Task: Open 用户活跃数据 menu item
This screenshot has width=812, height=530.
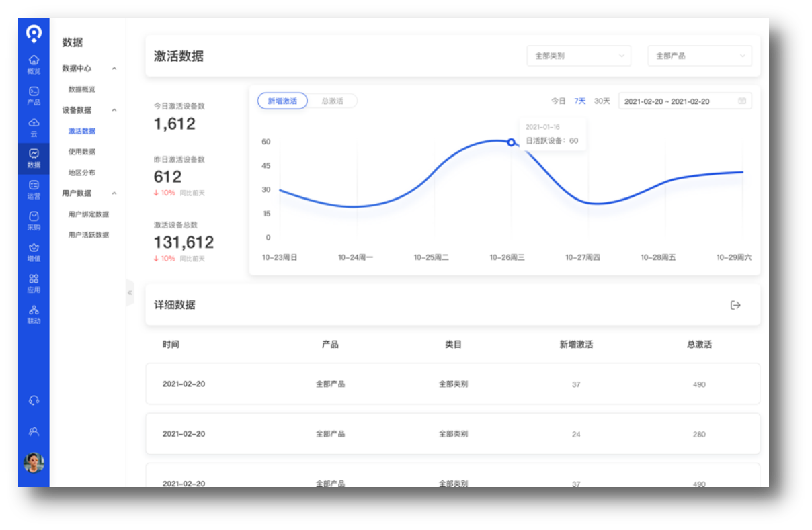Action: pyautogui.click(x=89, y=235)
